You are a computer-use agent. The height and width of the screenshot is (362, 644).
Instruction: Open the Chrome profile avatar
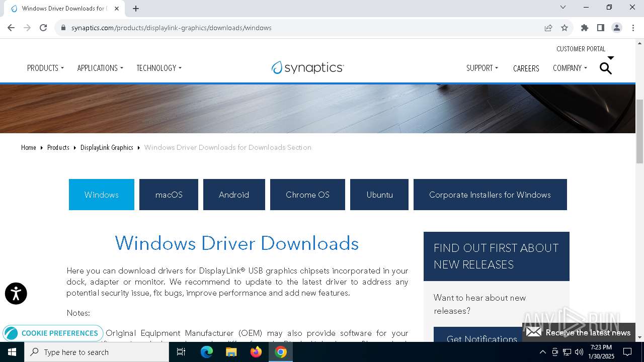point(617,28)
